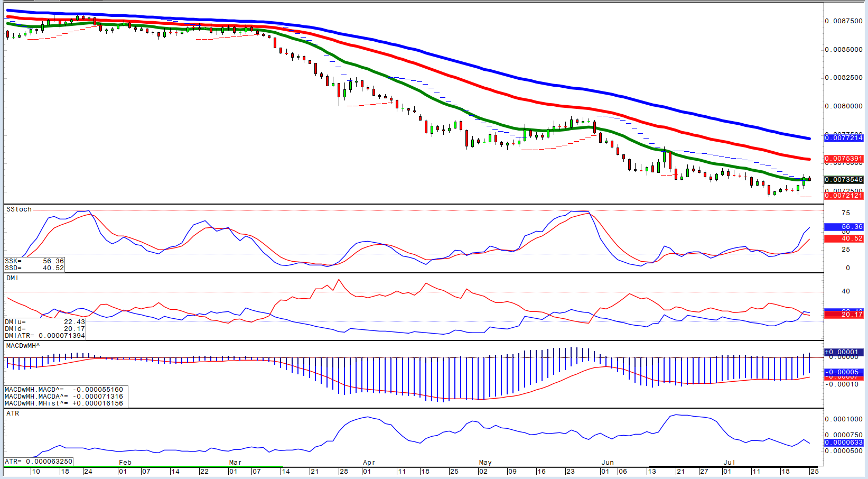Screen dimensions: 868x479
Task: Click the MACDwMH.MACDA^= -0.000071316 value line
Action: (x=64, y=397)
